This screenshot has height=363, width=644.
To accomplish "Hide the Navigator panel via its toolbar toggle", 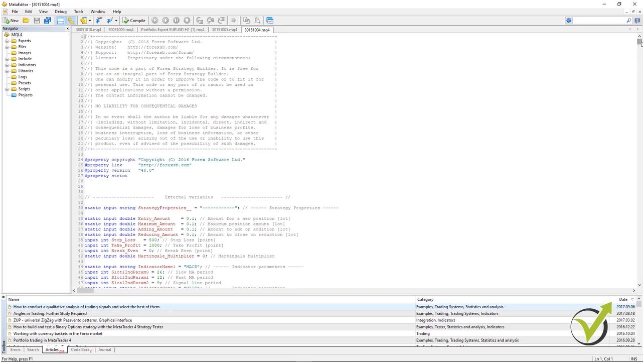I will pos(70,20).
